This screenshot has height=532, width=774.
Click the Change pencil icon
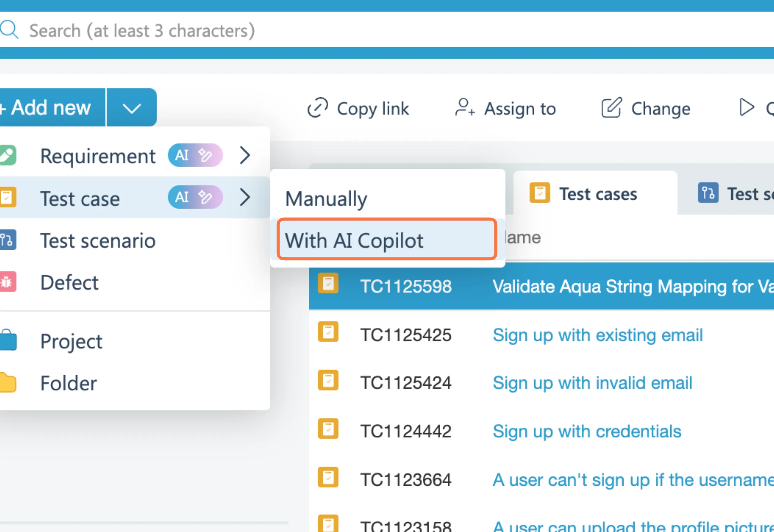tap(611, 108)
